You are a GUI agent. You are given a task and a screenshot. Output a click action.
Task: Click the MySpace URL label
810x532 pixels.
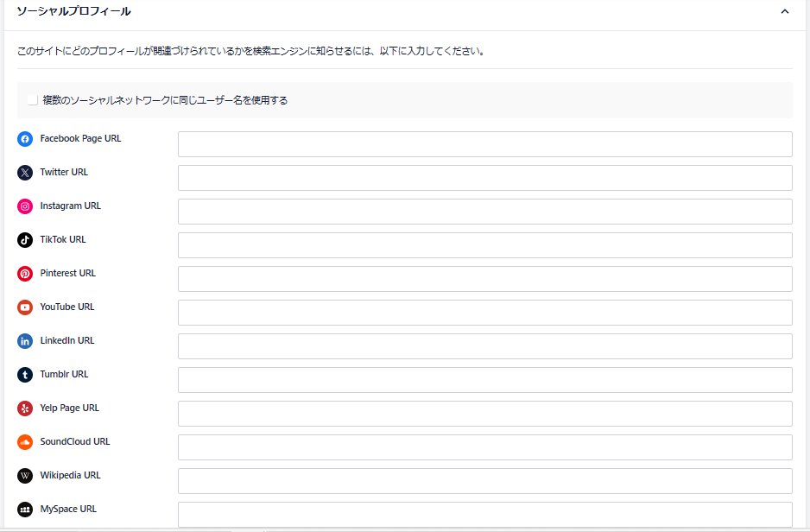(x=68, y=509)
